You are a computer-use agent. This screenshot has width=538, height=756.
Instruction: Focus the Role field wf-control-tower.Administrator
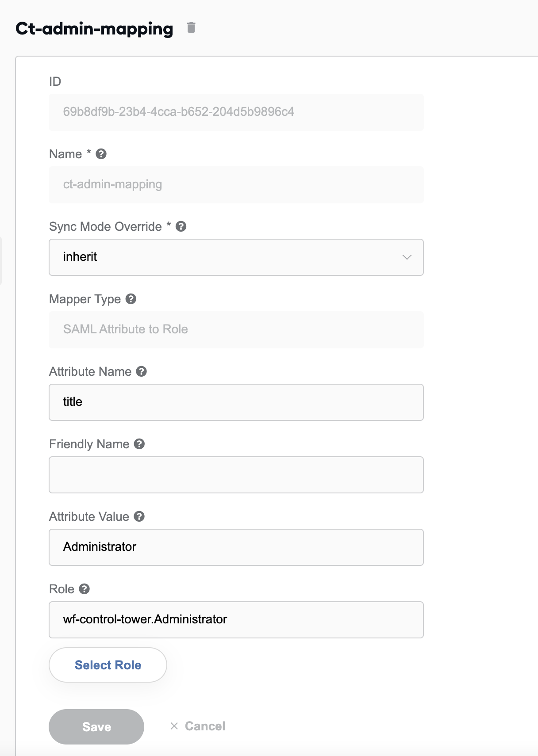[236, 620]
